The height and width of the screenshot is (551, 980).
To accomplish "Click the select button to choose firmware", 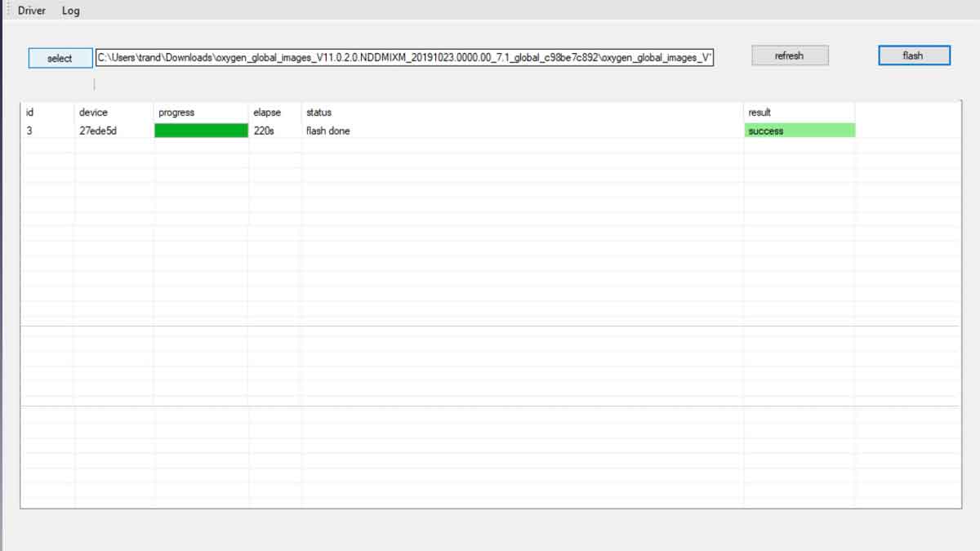I will (x=60, y=58).
